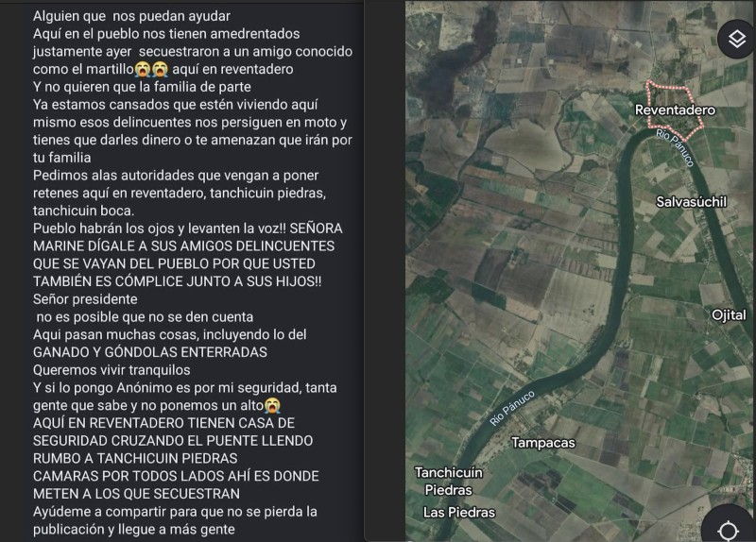Open the map layers button
This screenshot has width=756, height=542.
[737, 39]
